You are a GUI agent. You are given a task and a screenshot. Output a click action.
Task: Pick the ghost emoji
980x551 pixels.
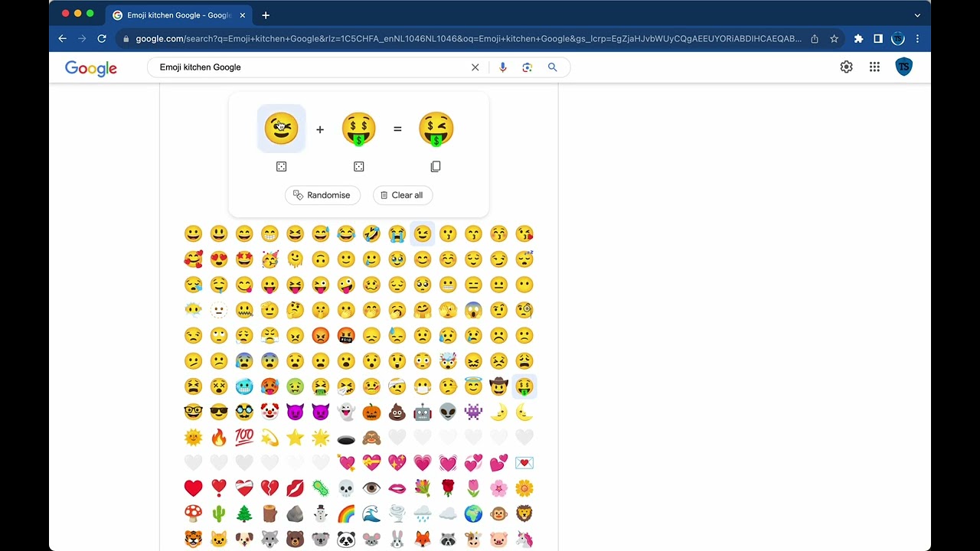coord(346,412)
